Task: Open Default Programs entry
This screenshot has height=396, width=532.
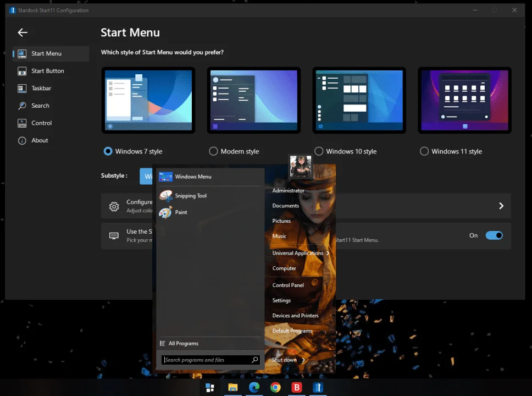Action: click(292, 331)
